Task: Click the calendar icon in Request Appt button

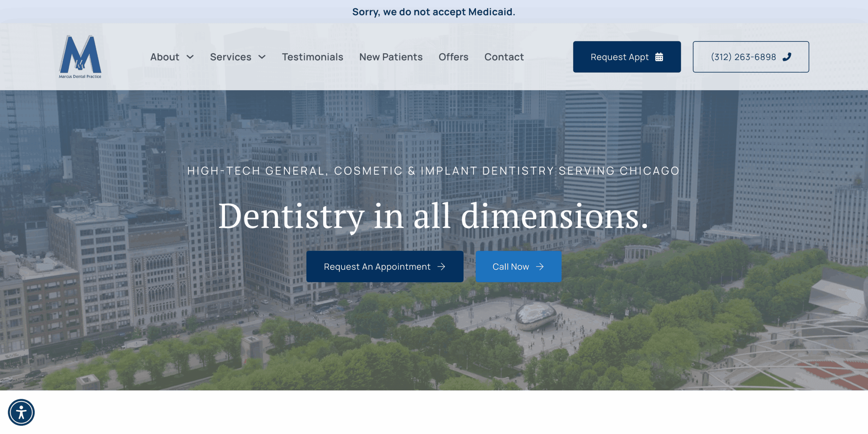Action: pos(659,57)
